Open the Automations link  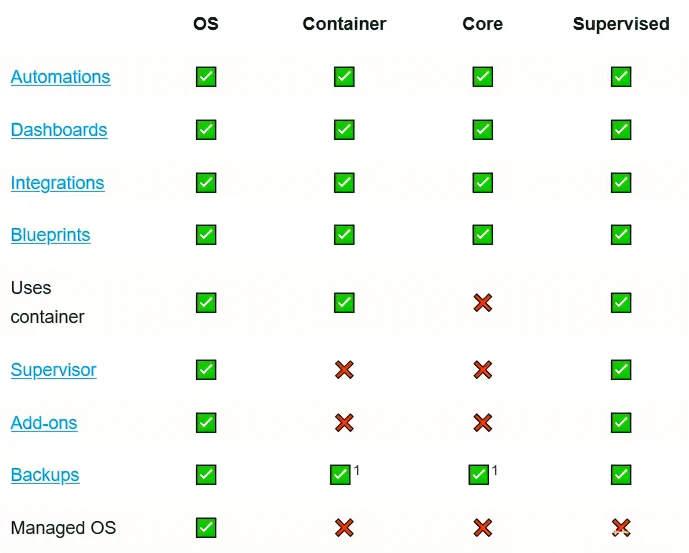point(60,77)
